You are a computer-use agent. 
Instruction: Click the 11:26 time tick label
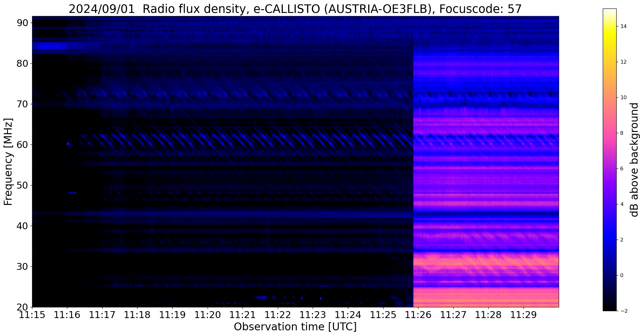pyautogui.click(x=418, y=315)
